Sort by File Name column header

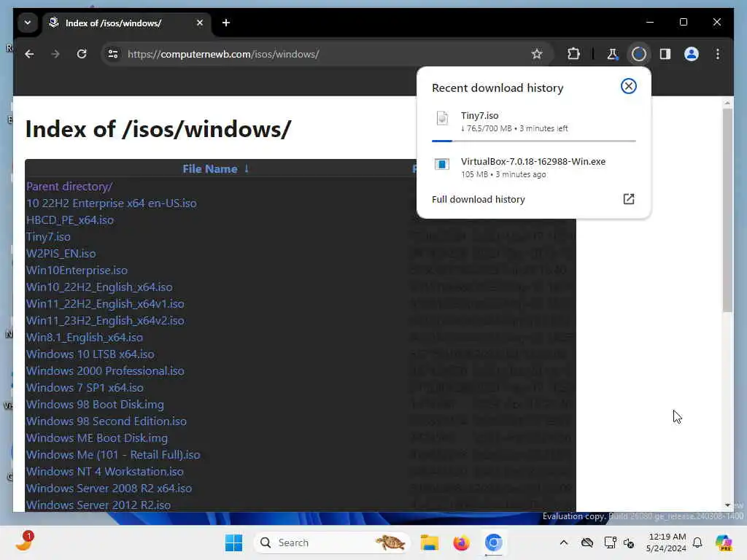209,169
